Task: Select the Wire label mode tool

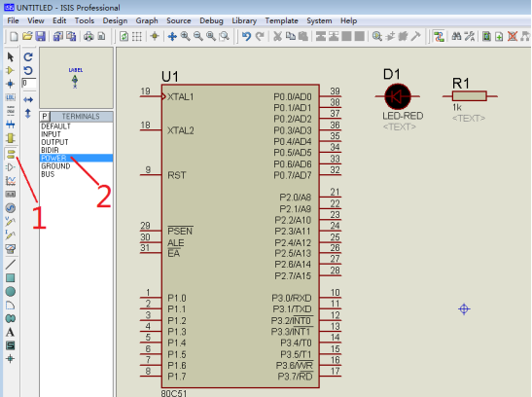Action: (x=11, y=97)
